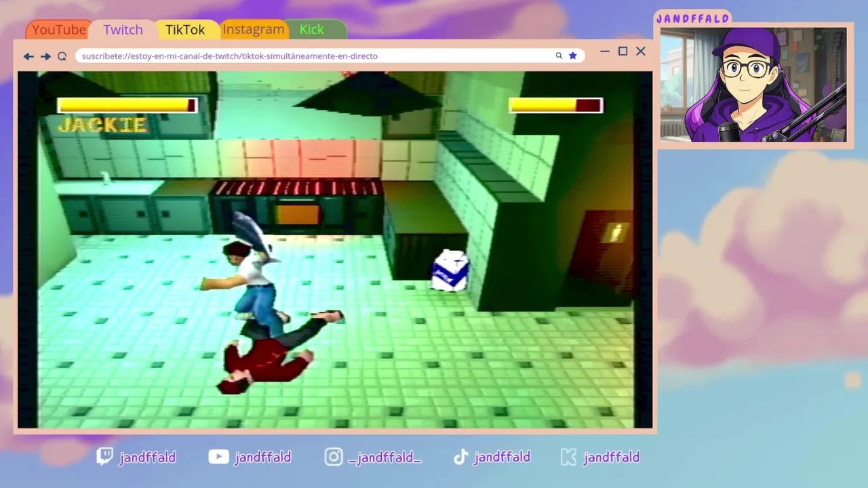Click the jandffald Kick handle text
Image resolution: width=868 pixels, height=488 pixels.
click(611, 457)
